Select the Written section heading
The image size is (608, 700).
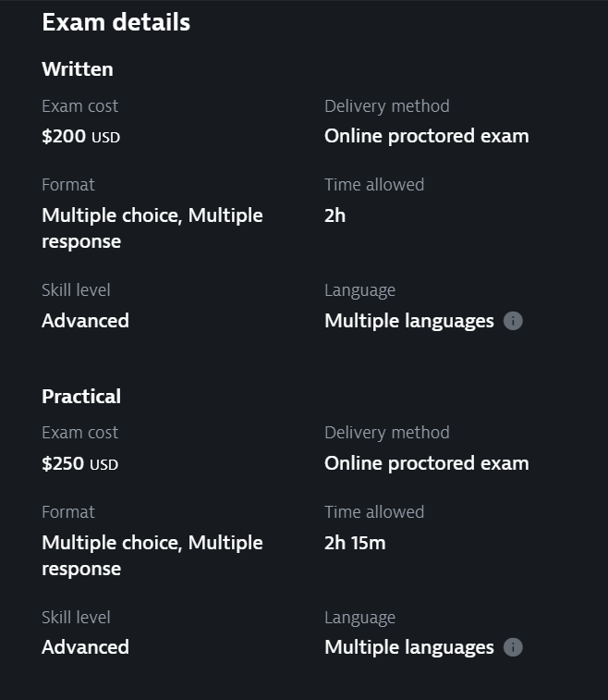click(78, 69)
